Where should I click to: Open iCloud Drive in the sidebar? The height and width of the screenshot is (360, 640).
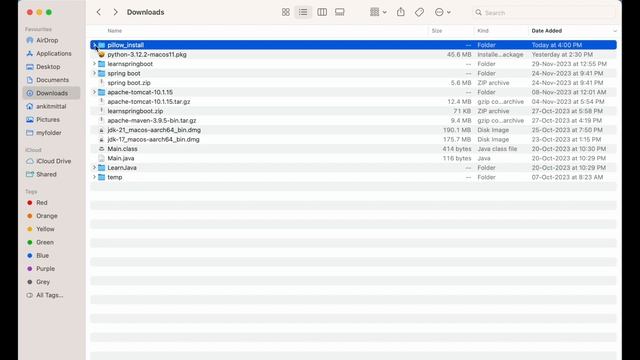(x=51, y=161)
